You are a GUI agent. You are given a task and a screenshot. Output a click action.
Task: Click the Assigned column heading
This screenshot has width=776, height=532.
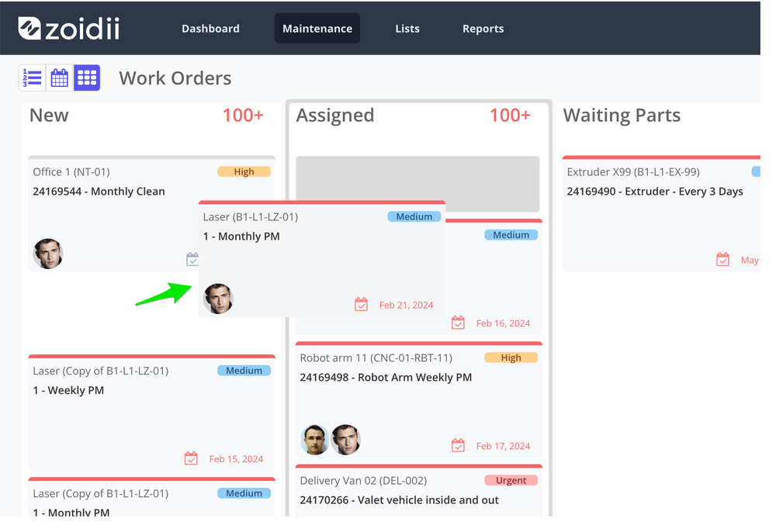(x=335, y=116)
